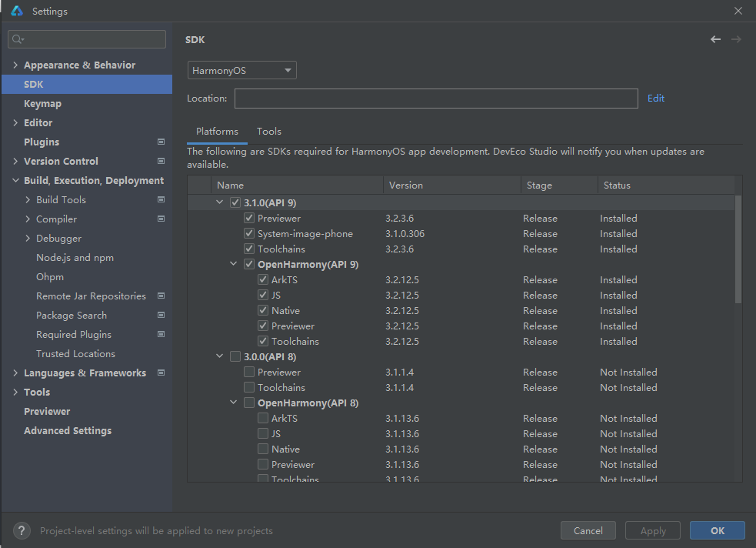Check the OpenHarmony(API 8) checkbox

click(x=248, y=403)
